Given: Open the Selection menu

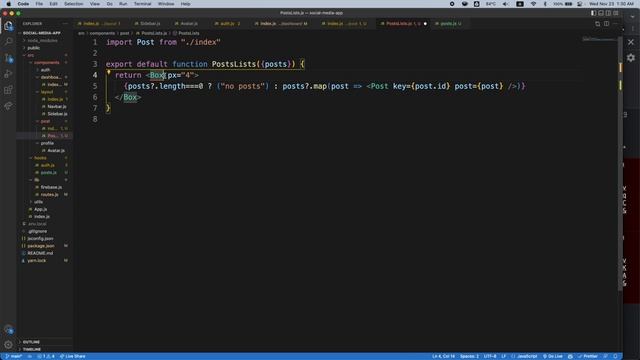Looking at the screenshot, I should (73, 4).
